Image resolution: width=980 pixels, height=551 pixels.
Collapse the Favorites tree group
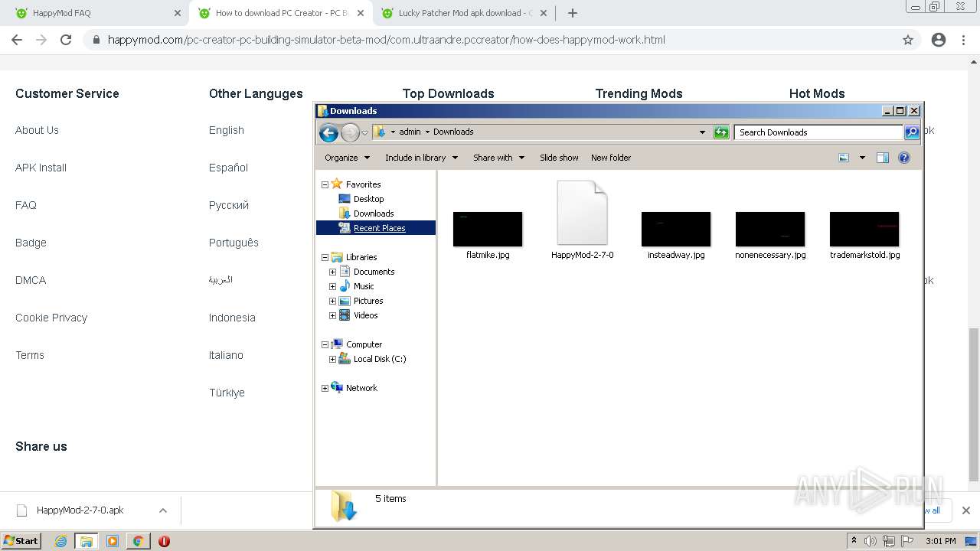tap(325, 184)
